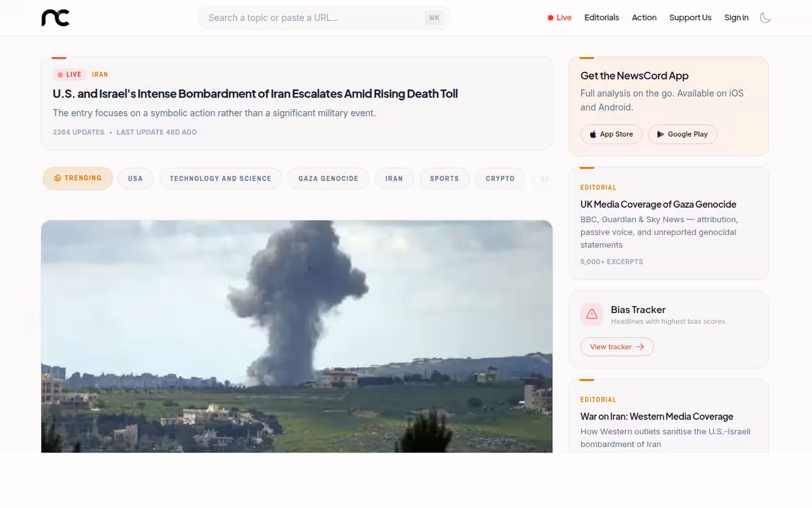Click the LIVE badge on featured story
The height and width of the screenshot is (508, 812).
click(x=69, y=75)
